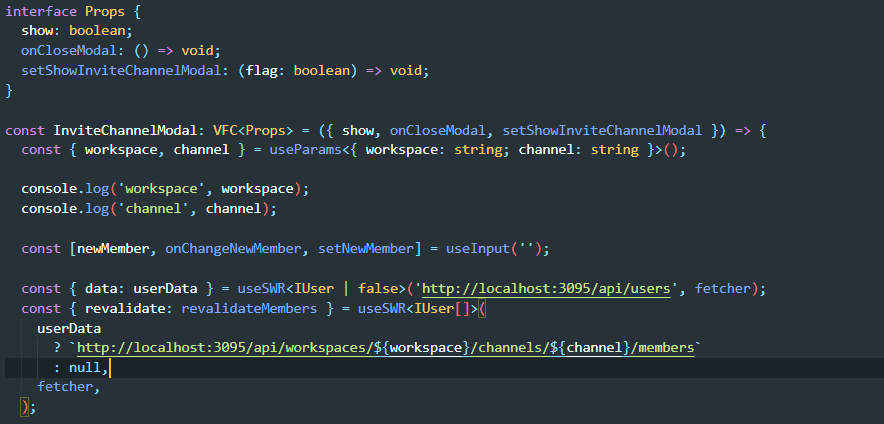Click the 'newMember' variable

tap(113, 249)
